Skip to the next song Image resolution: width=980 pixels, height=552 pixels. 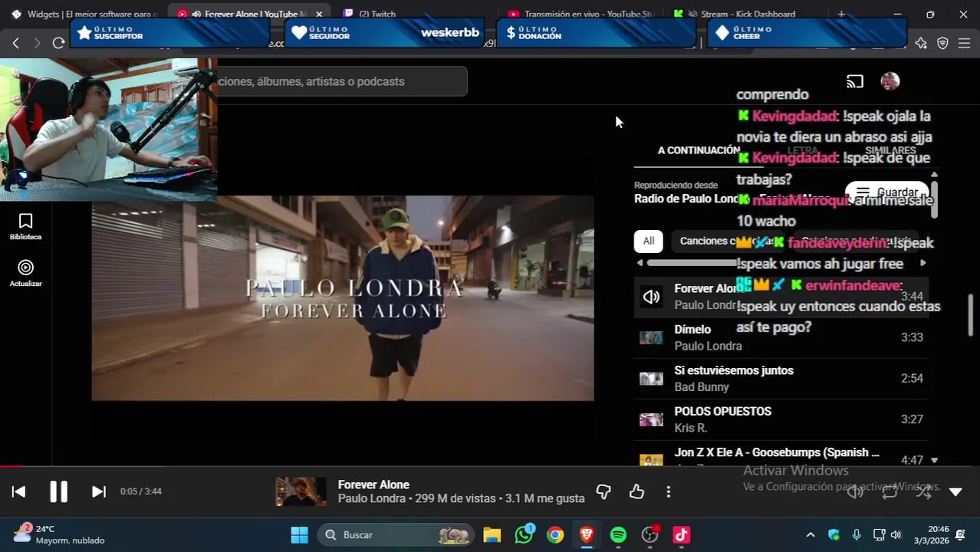click(99, 491)
